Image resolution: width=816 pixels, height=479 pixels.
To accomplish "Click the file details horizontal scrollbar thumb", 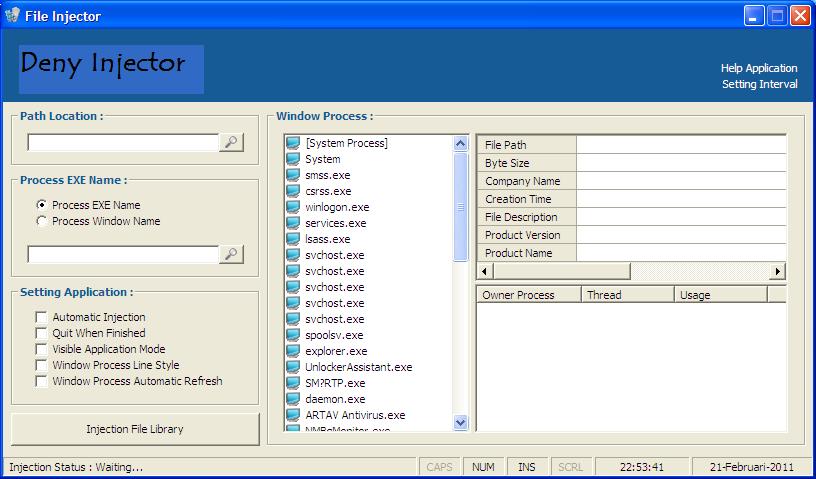I will pos(562,271).
